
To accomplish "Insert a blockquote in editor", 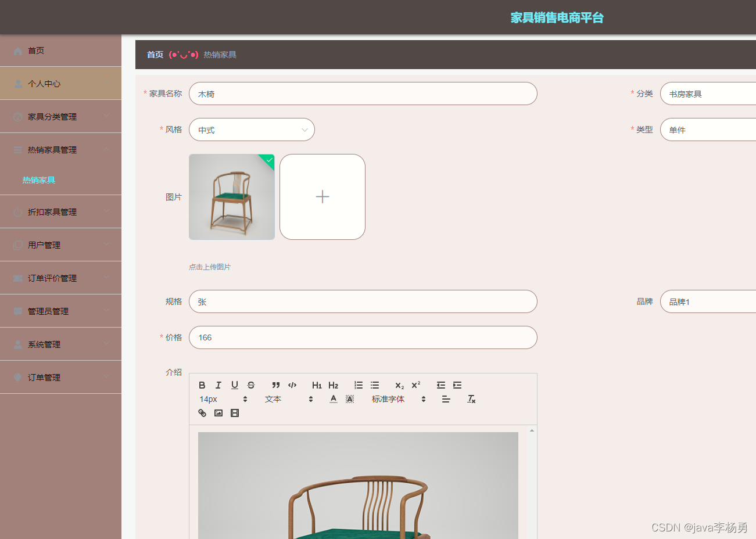I will (276, 385).
